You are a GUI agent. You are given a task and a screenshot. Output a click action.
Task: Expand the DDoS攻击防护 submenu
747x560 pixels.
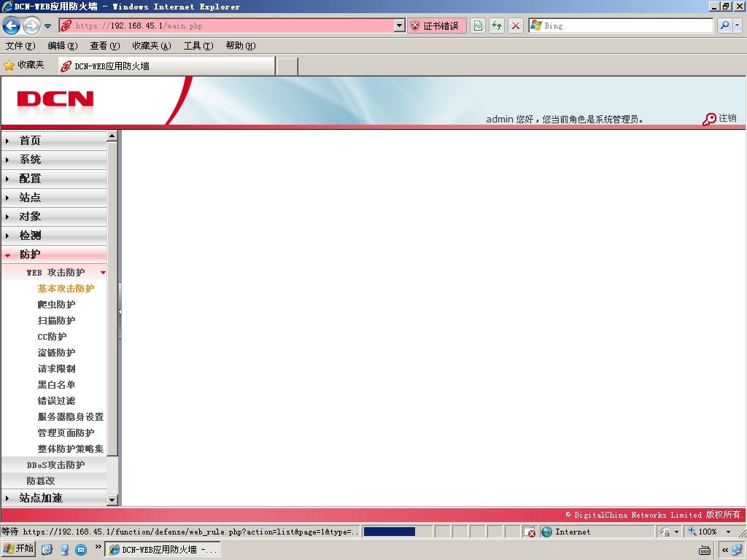[x=54, y=464]
